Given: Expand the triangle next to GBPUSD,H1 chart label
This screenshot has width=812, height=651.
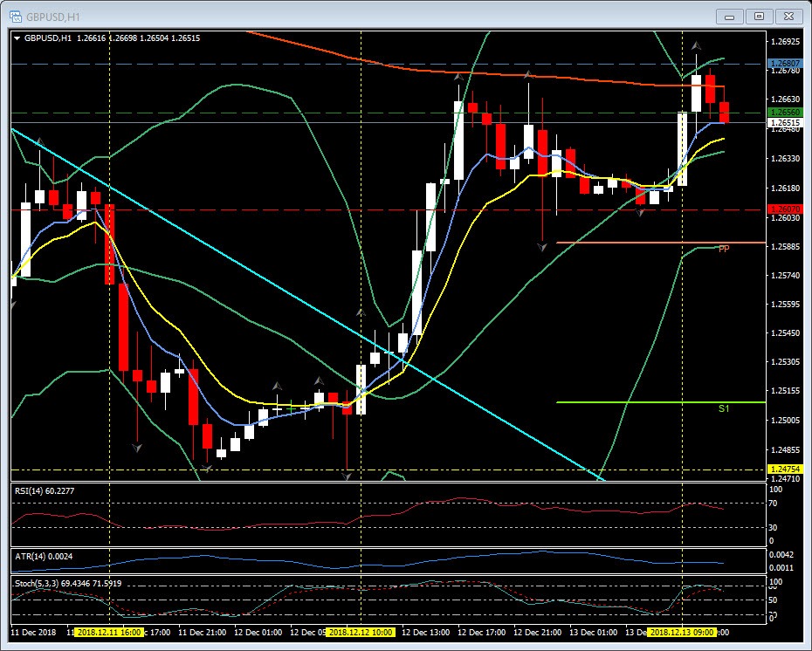Looking at the screenshot, I should tap(17, 38).
